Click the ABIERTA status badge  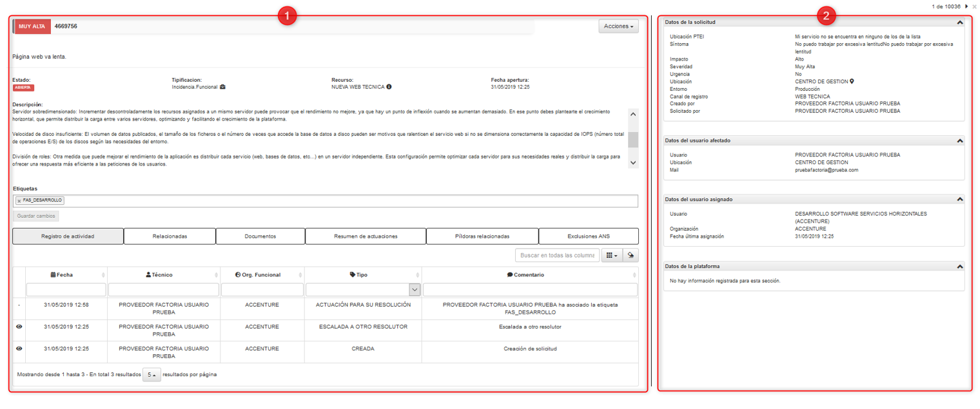tap(23, 88)
